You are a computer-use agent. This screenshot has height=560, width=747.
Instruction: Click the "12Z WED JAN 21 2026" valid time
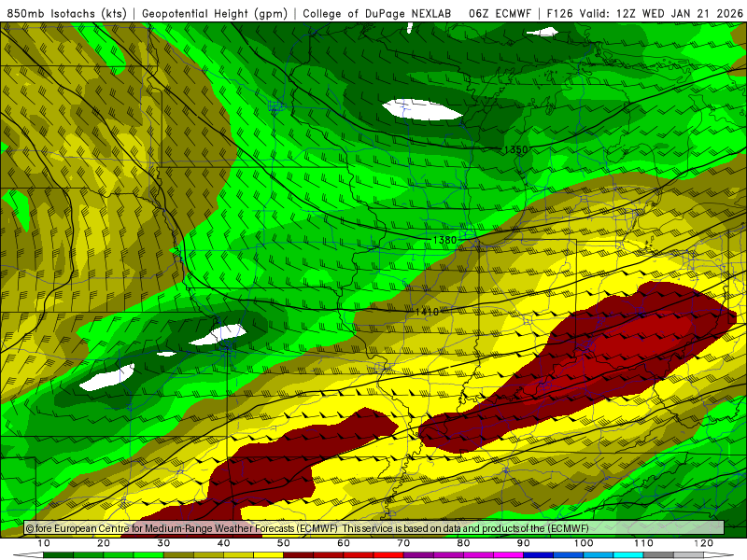(680, 14)
